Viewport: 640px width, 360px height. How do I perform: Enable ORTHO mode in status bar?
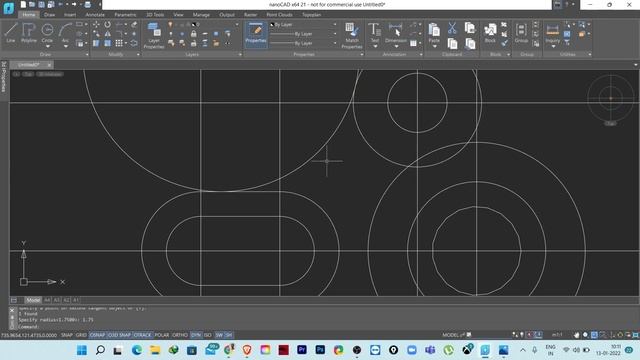coord(180,335)
